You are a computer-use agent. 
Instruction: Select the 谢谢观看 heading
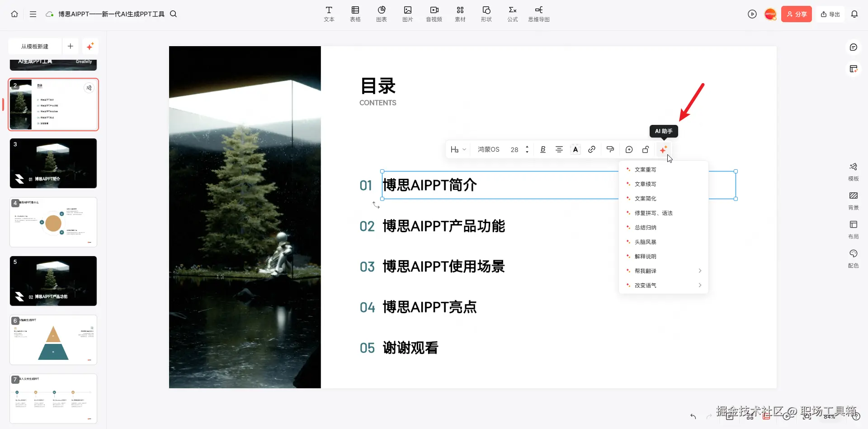click(410, 348)
